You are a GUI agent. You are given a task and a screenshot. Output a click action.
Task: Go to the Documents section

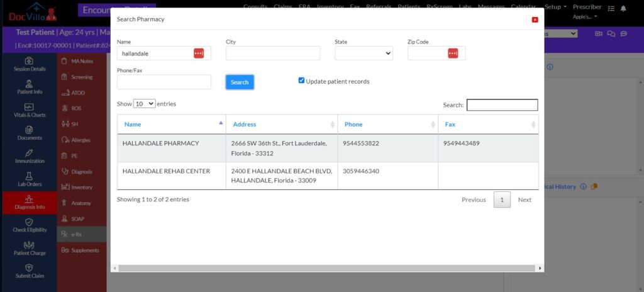(x=29, y=133)
